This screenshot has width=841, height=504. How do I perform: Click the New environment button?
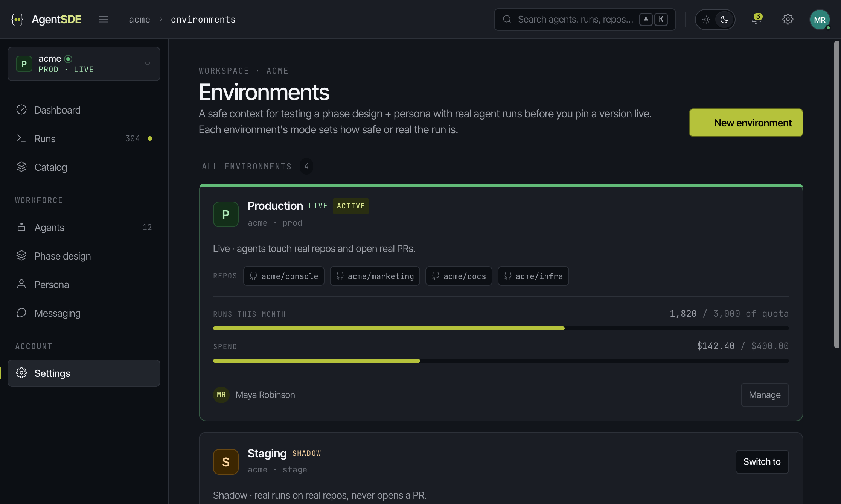[x=746, y=123]
